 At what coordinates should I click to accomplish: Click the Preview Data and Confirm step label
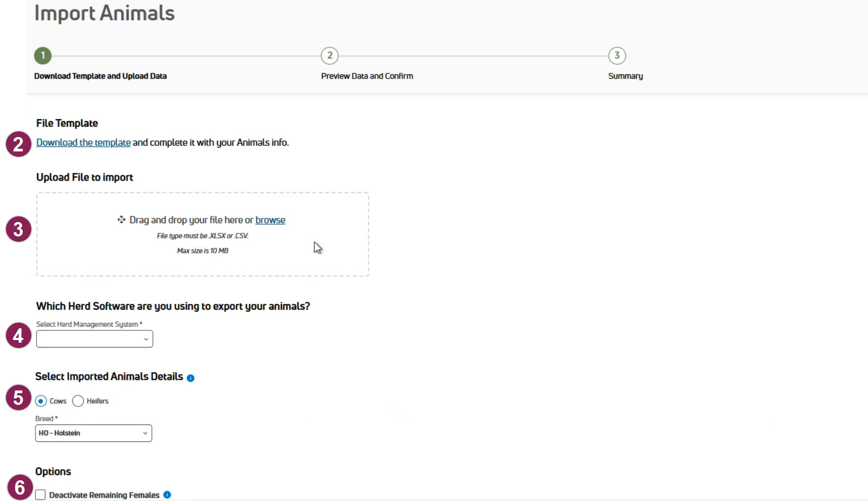367,76
